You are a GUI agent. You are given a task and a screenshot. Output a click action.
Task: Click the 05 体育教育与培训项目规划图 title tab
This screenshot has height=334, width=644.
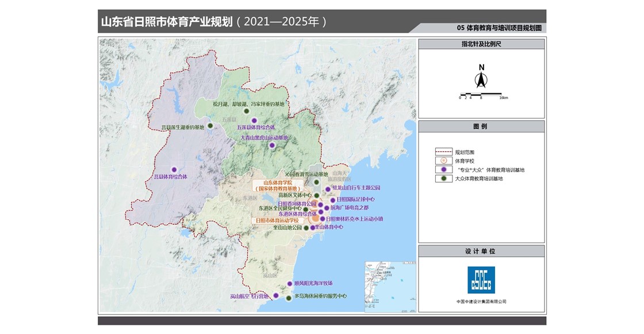[499, 28]
